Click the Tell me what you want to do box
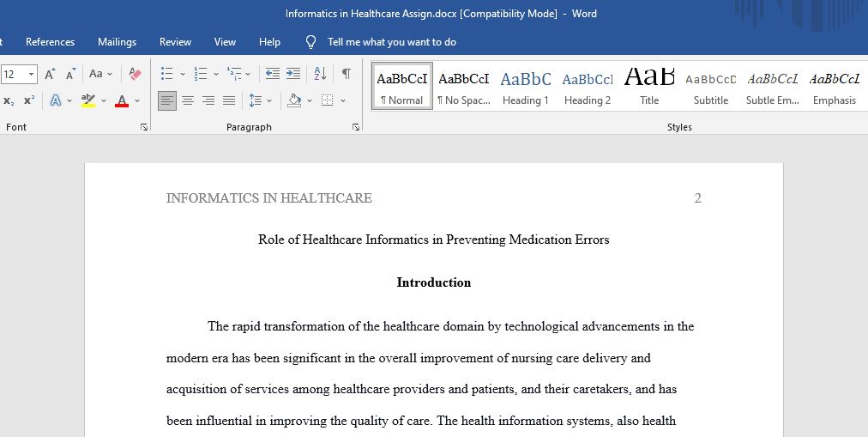Screen dimensions: 868x437 [x=392, y=42]
